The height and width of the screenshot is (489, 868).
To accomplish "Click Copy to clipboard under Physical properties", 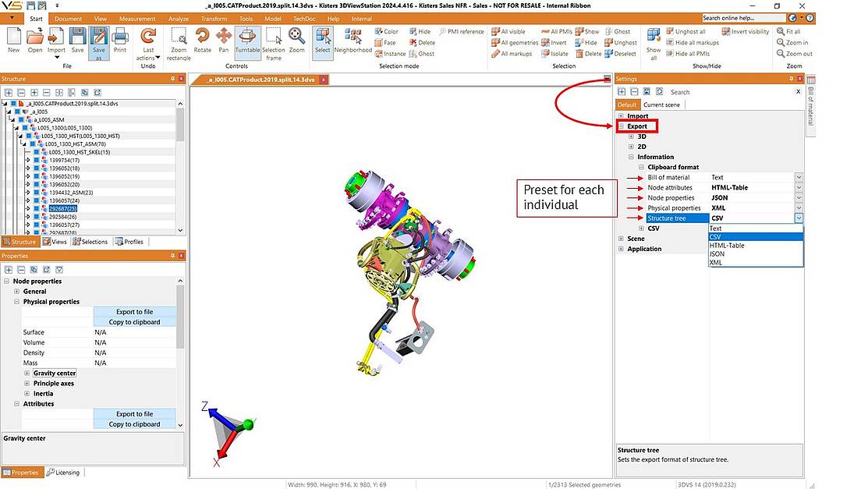I will (x=134, y=322).
